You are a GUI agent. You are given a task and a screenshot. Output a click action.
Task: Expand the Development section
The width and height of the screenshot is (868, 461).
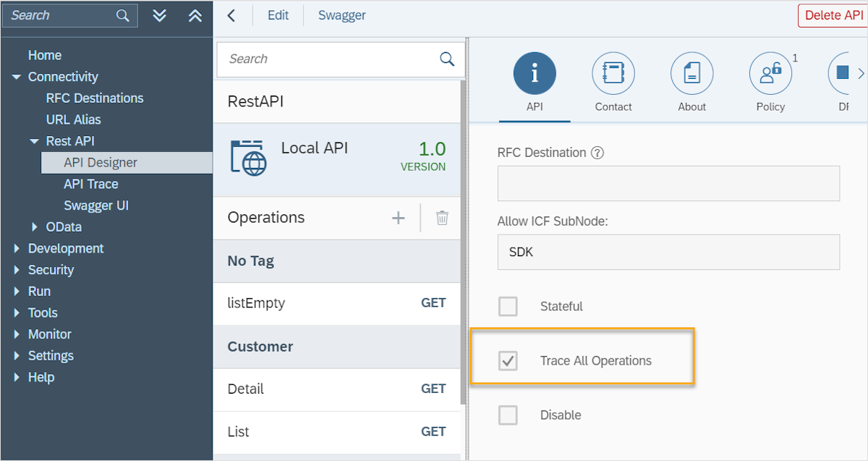pos(17,248)
